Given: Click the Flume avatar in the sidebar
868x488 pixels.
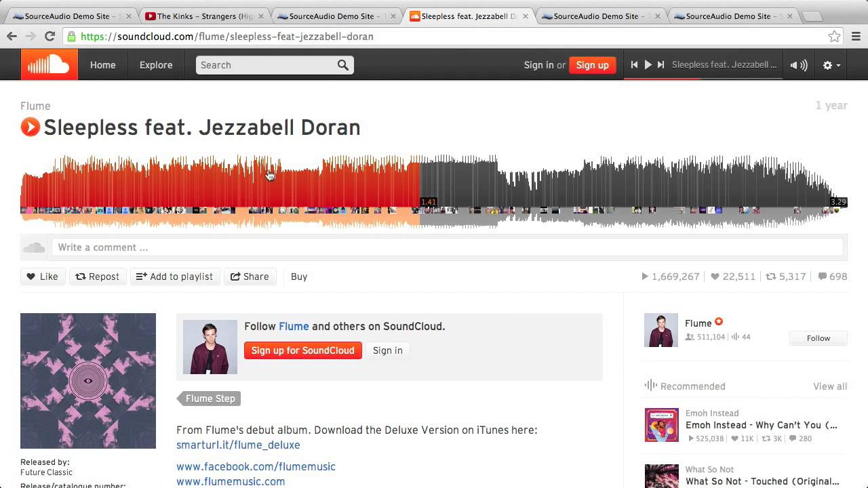Looking at the screenshot, I should 661,330.
